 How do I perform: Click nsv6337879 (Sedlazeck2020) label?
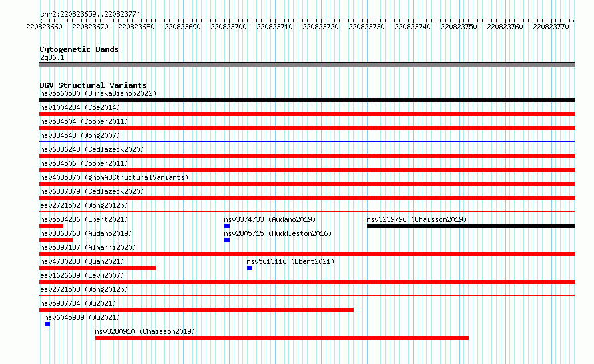[x=92, y=191]
